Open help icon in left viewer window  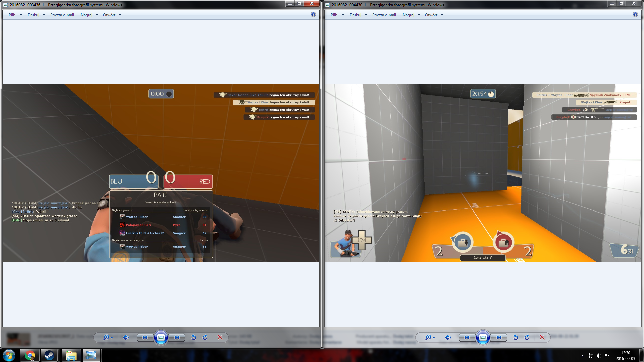[313, 15]
